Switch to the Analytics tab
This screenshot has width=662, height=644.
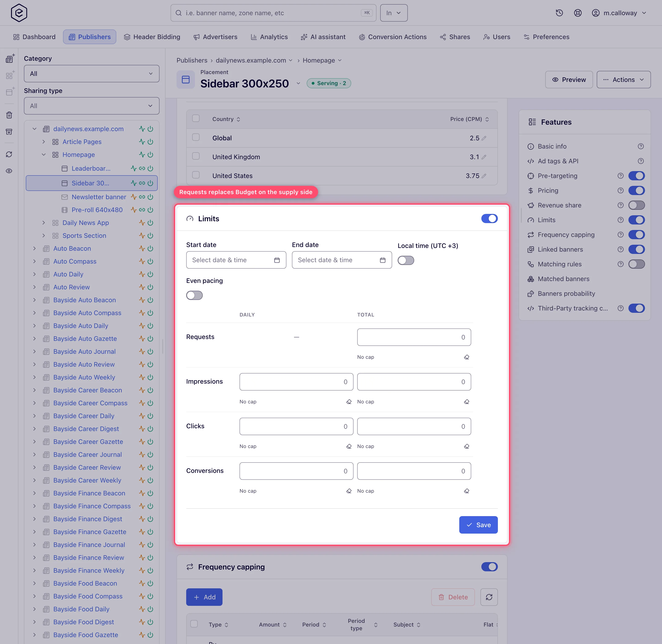pyautogui.click(x=269, y=37)
